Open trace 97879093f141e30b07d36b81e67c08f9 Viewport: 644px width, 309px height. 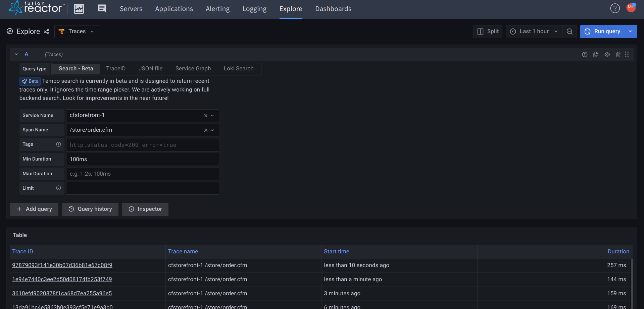(x=62, y=265)
